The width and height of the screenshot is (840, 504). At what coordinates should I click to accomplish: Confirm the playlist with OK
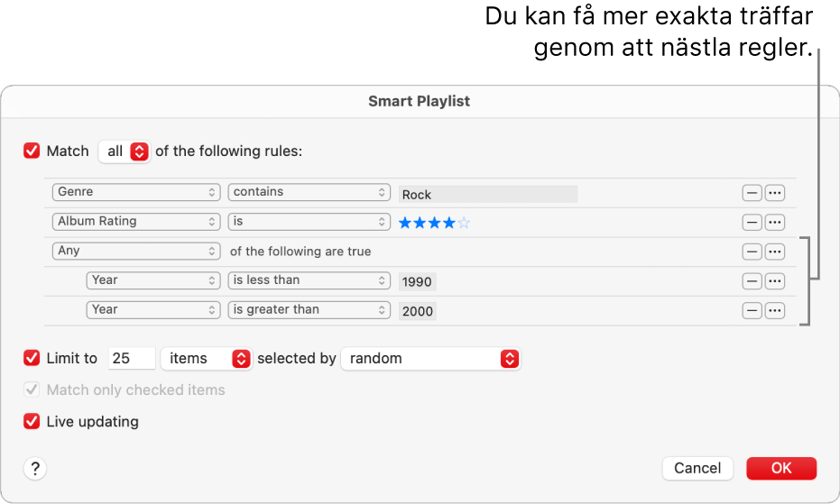point(781,468)
